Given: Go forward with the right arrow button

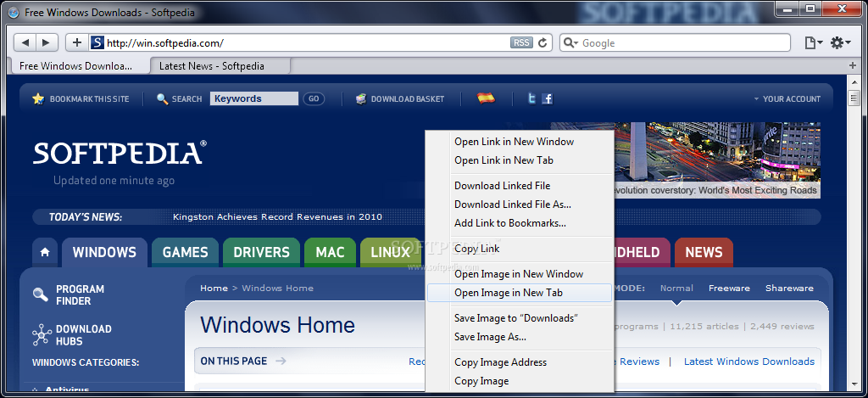Looking at the screenshot, I should click(47, 42).
